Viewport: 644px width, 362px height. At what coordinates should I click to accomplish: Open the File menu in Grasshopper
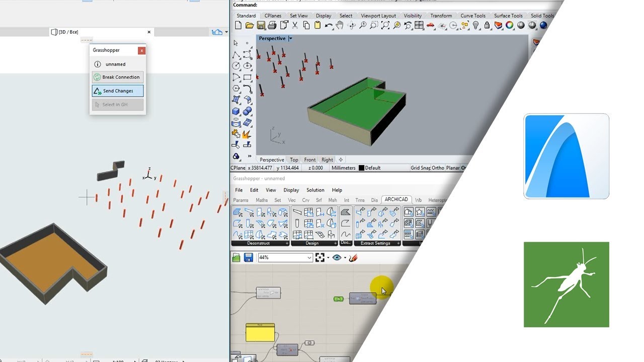pyautogui.click(x=239, y=190)
